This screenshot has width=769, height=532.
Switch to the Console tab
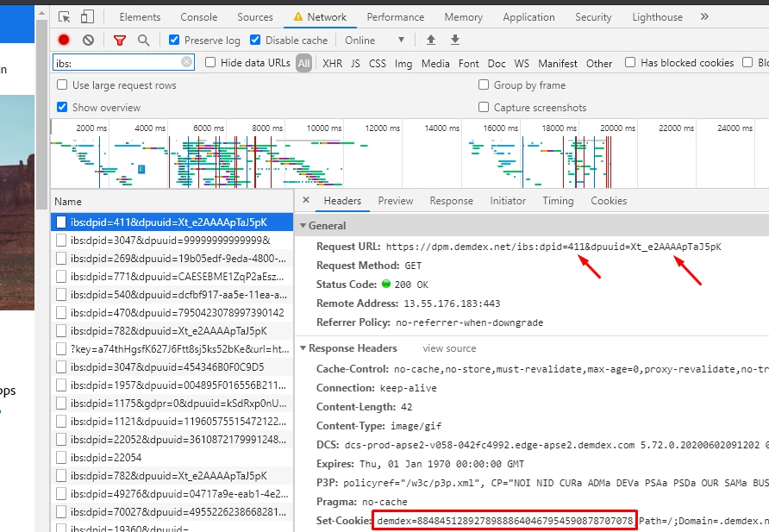pos(198,17)
